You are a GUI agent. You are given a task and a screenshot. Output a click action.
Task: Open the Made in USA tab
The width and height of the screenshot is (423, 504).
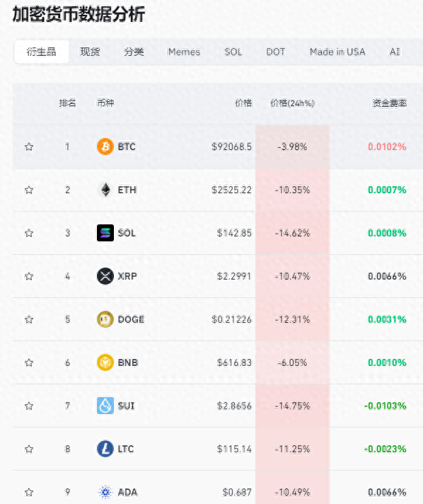click(337, 52)
